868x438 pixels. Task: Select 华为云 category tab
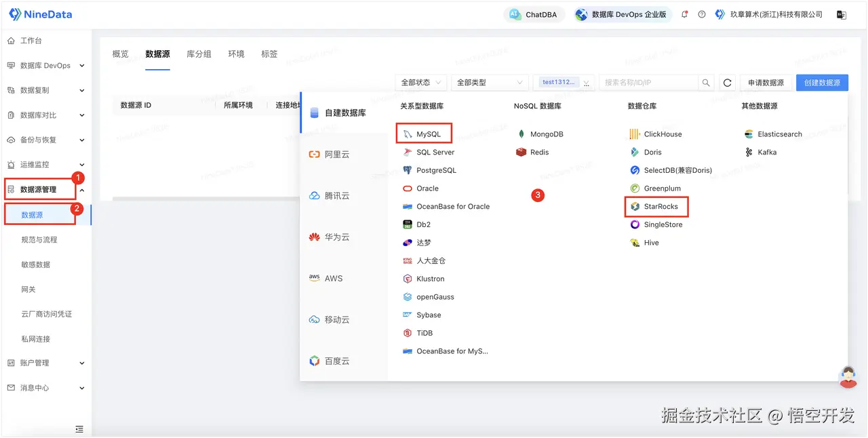(344, 237)
